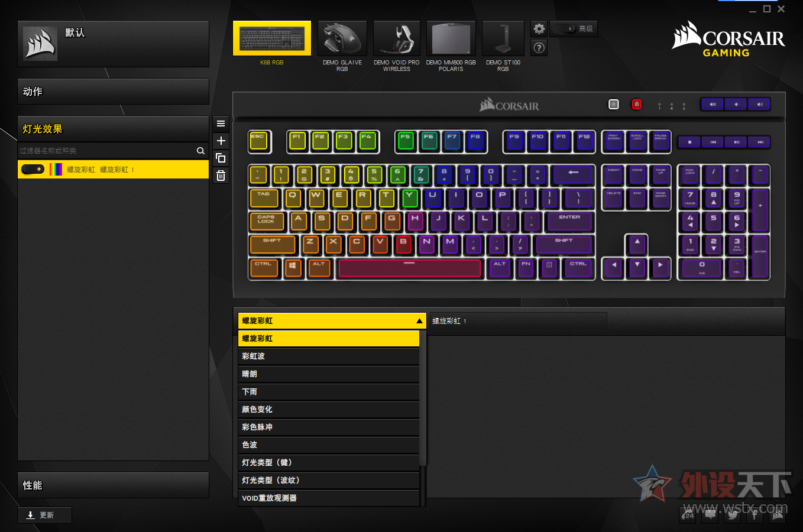Click the Corsair Gaming logo
The image size is (803, 532).
[x=728, y=39]
